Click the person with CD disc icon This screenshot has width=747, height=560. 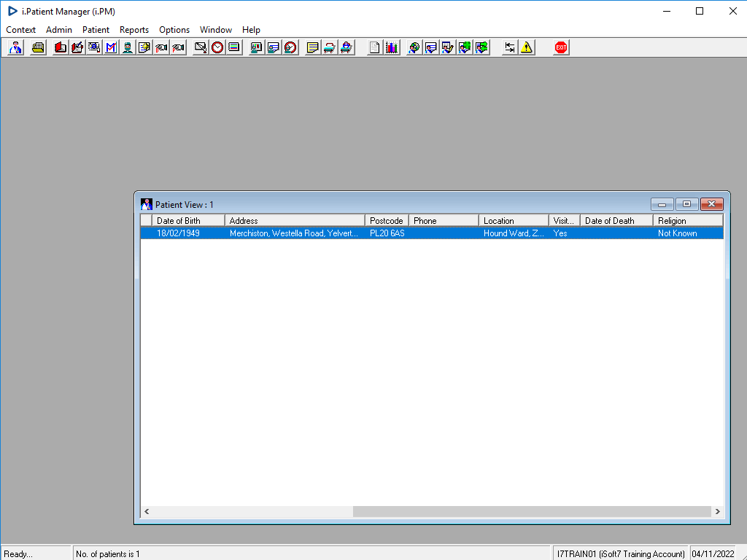(x=414, y=47)
